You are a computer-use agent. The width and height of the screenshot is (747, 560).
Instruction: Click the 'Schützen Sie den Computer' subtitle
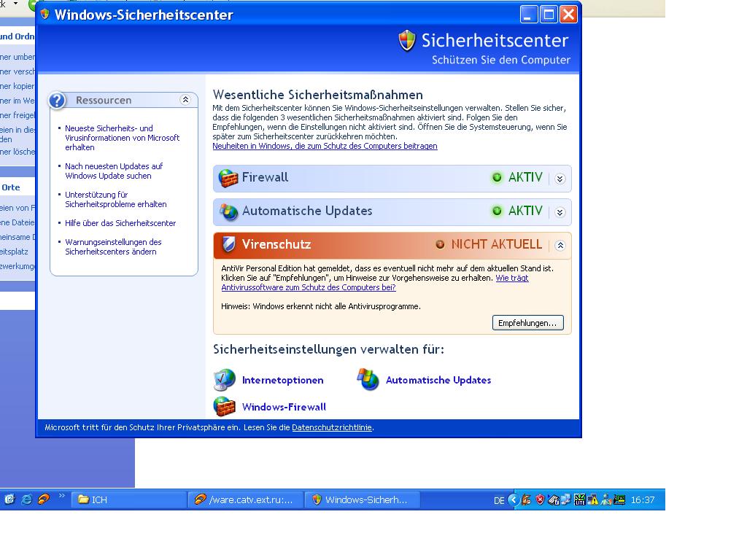(x=501, y=60)
